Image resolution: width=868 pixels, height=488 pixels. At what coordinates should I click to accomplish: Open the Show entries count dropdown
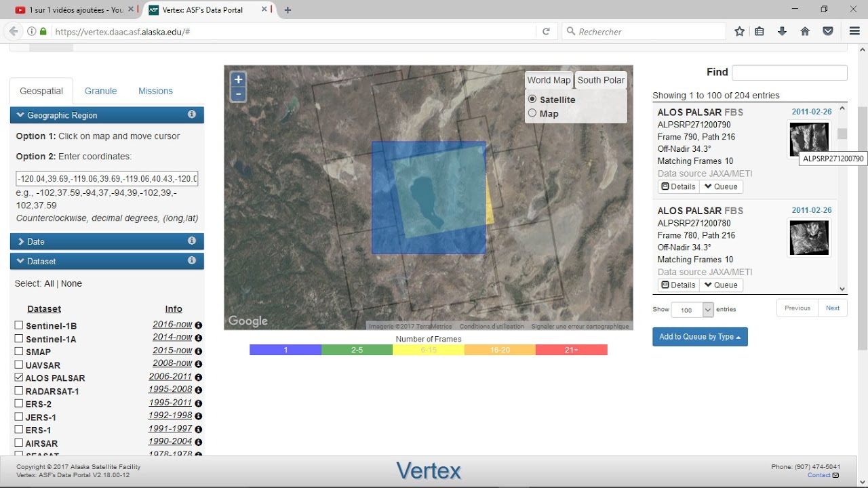[x=692, y=310]
